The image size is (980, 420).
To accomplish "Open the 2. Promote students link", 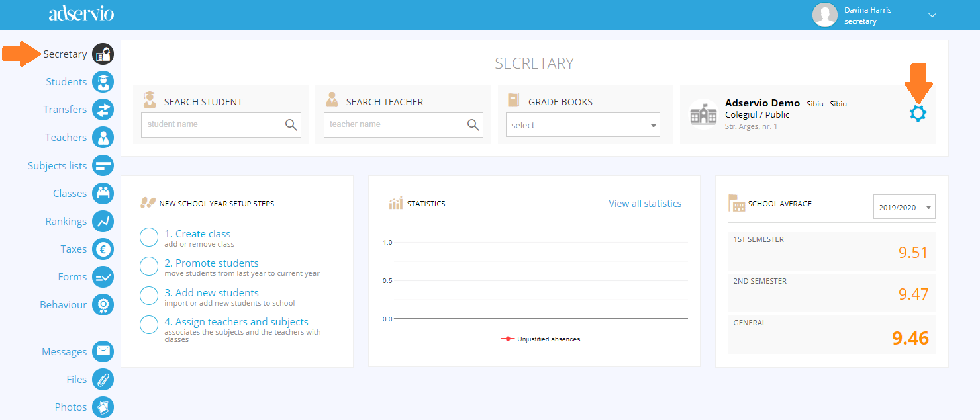I will tap(211, 263).
